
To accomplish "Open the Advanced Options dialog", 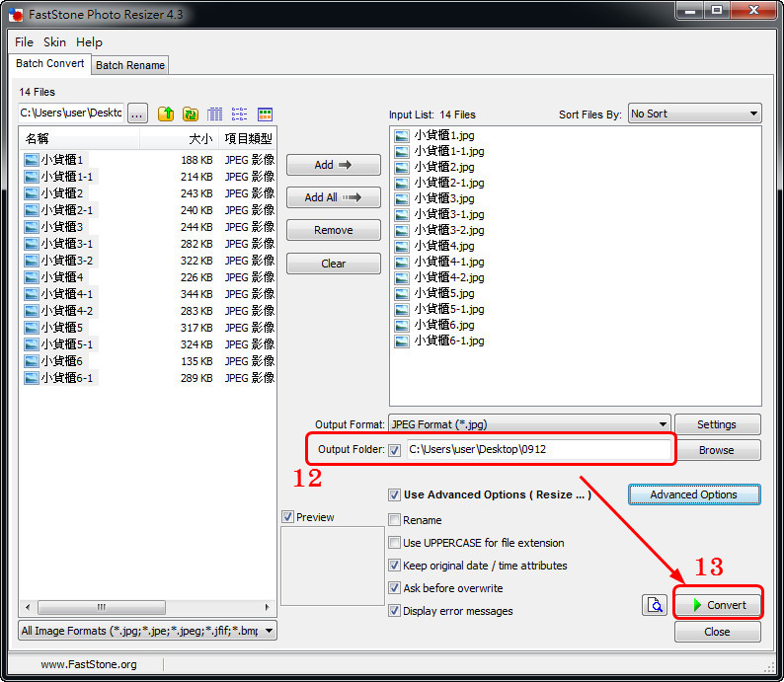I will pos(694,494).
